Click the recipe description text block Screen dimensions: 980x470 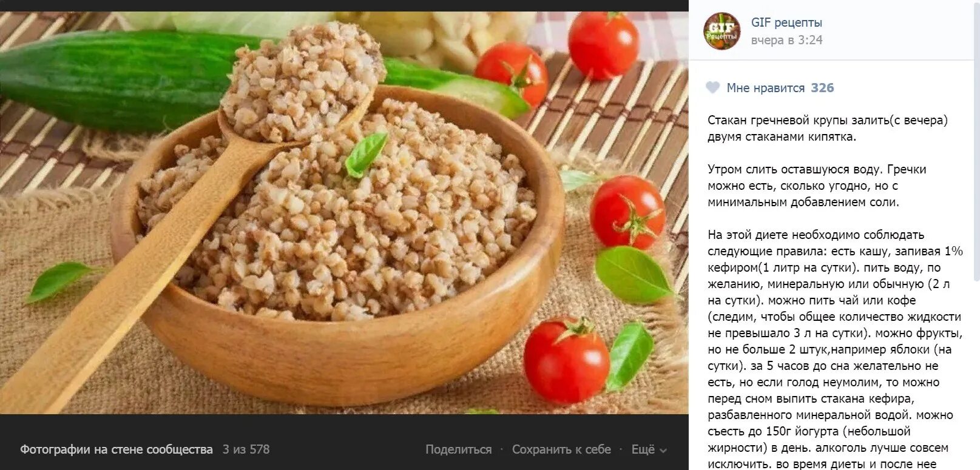point(834,291)
